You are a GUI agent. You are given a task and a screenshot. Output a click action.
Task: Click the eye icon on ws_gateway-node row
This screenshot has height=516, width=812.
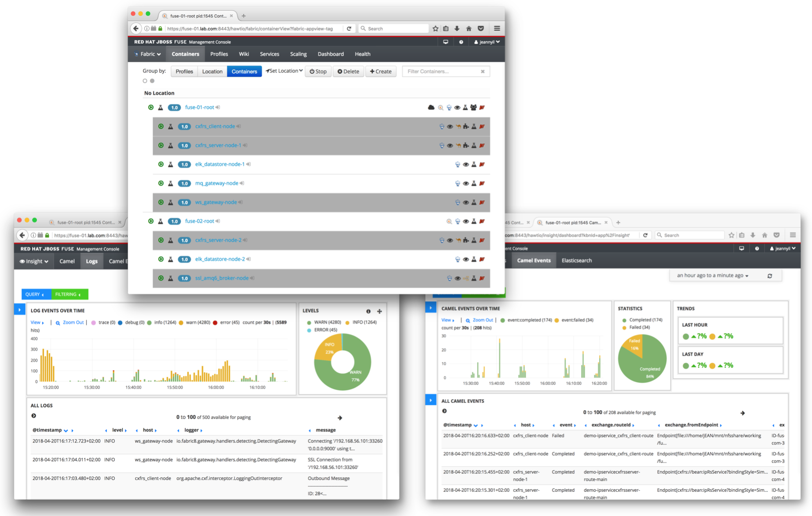[466, 203]
